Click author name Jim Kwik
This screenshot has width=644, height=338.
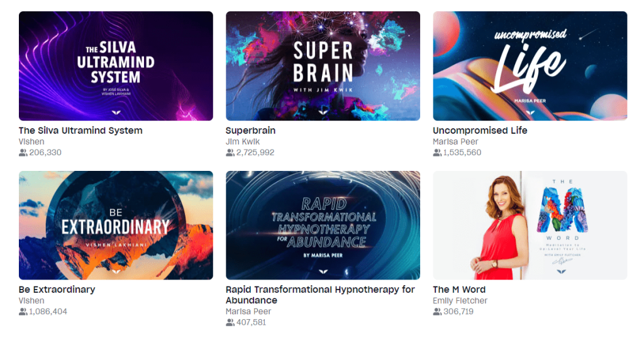pyautogui.click(x=243, y=141)
